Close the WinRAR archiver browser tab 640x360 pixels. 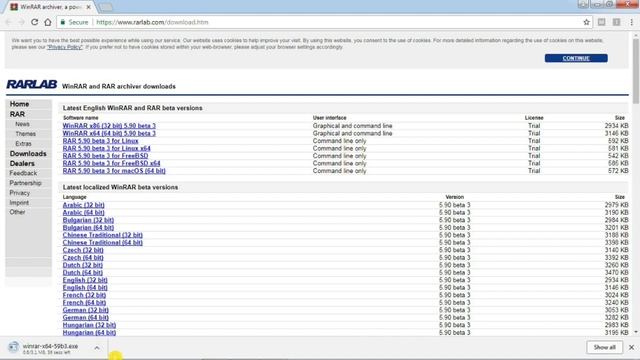(x=89, y=7)
